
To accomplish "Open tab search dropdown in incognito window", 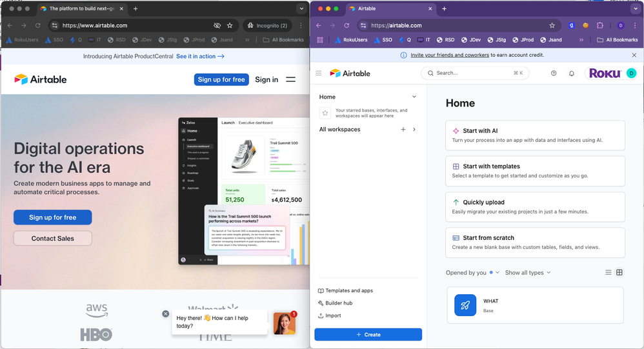I will 301,8.
